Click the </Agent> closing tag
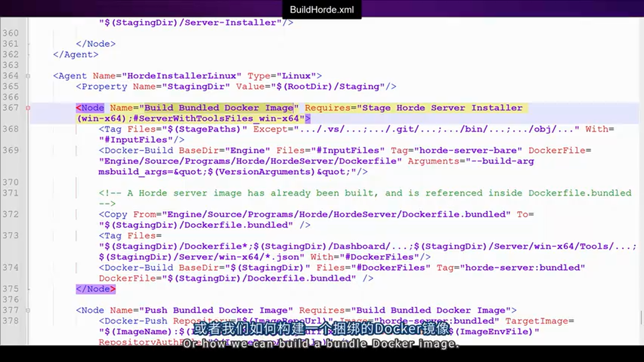The width and height of the screenshot is (644, 362). coord(75,54)
